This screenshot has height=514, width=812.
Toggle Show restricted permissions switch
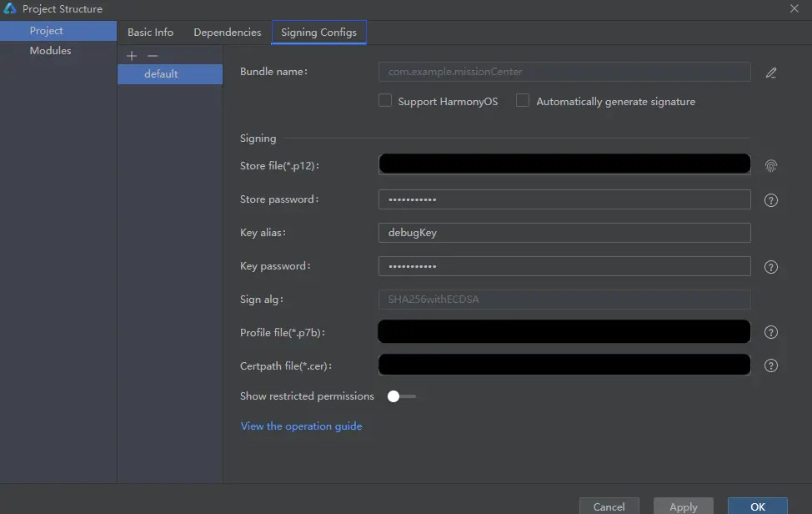click(401, 396)
